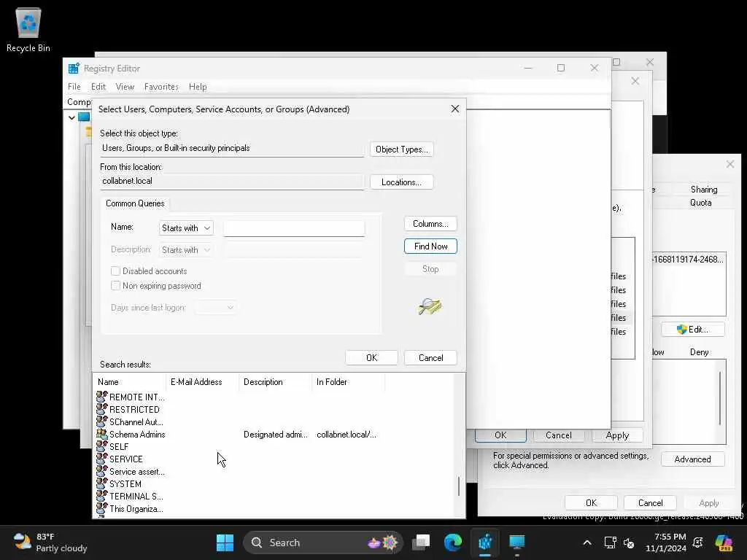Open Task View from the taskbar

coord(421,542)
